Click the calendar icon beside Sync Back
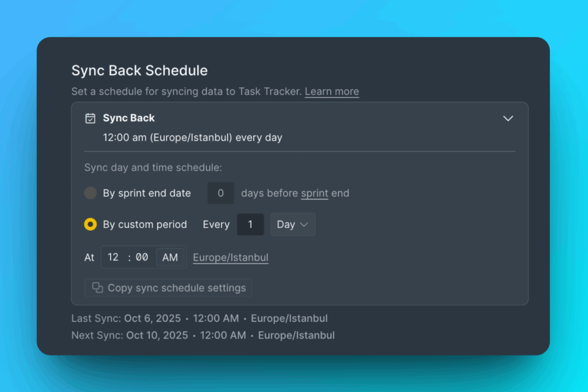The height and width of the screenshot is (392, 588). (x=90, y=118)
